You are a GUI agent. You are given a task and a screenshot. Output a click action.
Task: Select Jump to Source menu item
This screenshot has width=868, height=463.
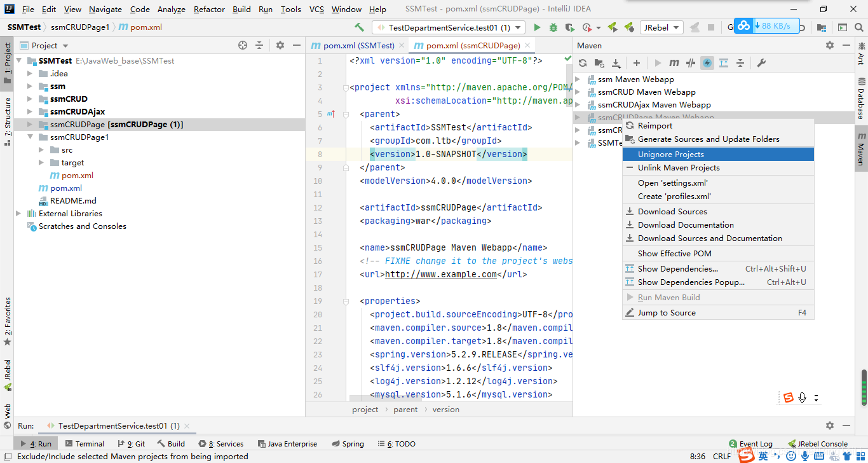718,313
